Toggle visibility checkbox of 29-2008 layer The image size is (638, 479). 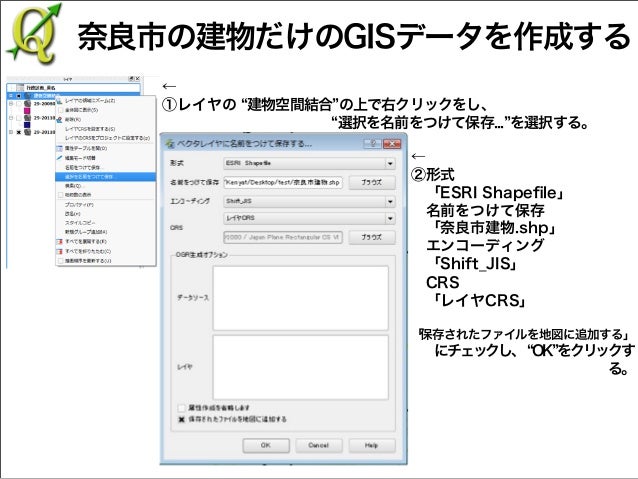tap(19, 104)
